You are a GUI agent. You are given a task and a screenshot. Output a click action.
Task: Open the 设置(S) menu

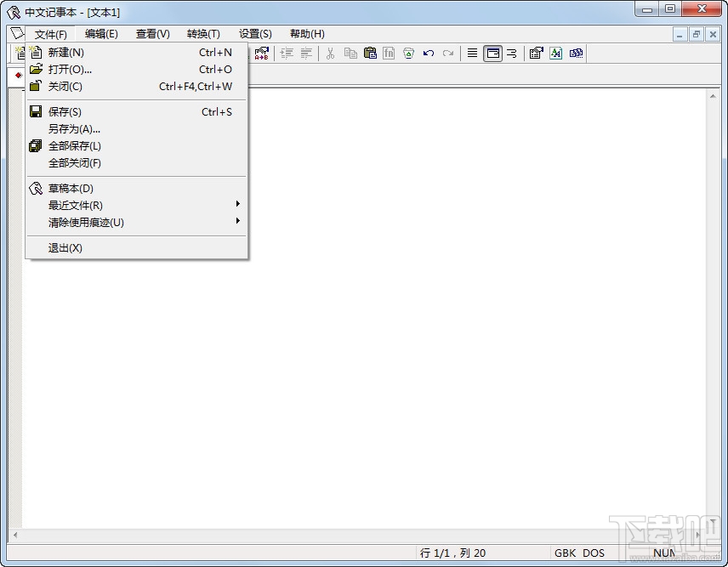click(x=255, y=34)
